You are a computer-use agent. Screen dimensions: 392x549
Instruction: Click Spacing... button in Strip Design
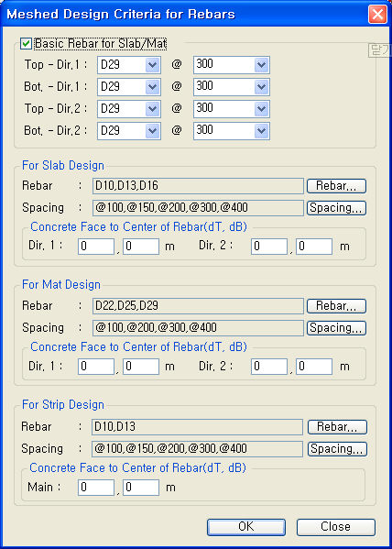[337, 449]
